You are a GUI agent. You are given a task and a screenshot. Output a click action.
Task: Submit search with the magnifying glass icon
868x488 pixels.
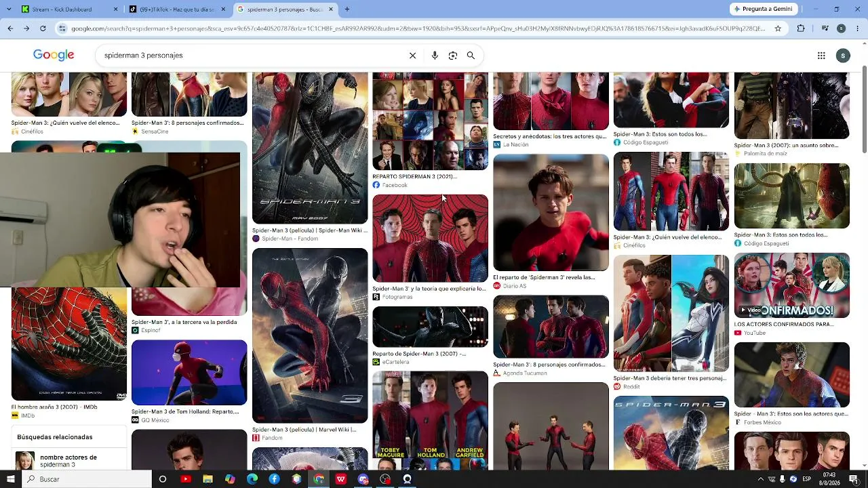tap(471, 56)
